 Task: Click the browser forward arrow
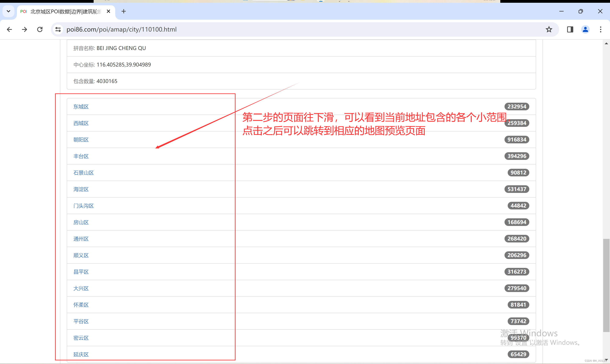coord(25,29)
